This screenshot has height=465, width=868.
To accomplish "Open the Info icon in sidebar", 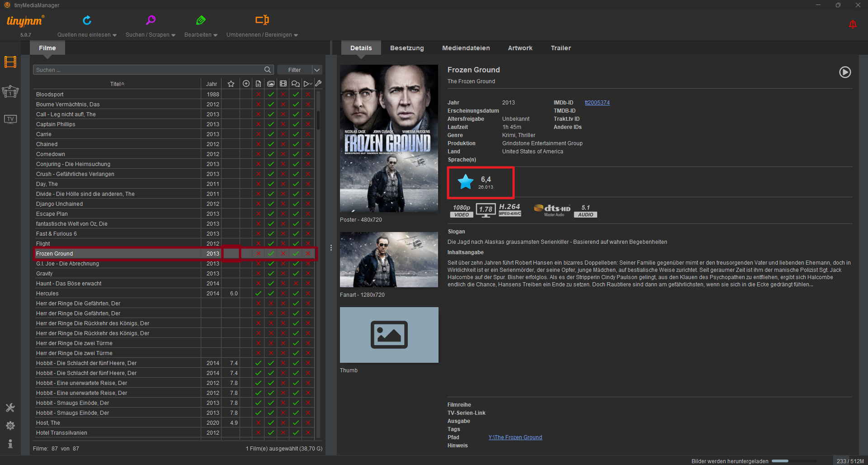I will pos(10,444).
